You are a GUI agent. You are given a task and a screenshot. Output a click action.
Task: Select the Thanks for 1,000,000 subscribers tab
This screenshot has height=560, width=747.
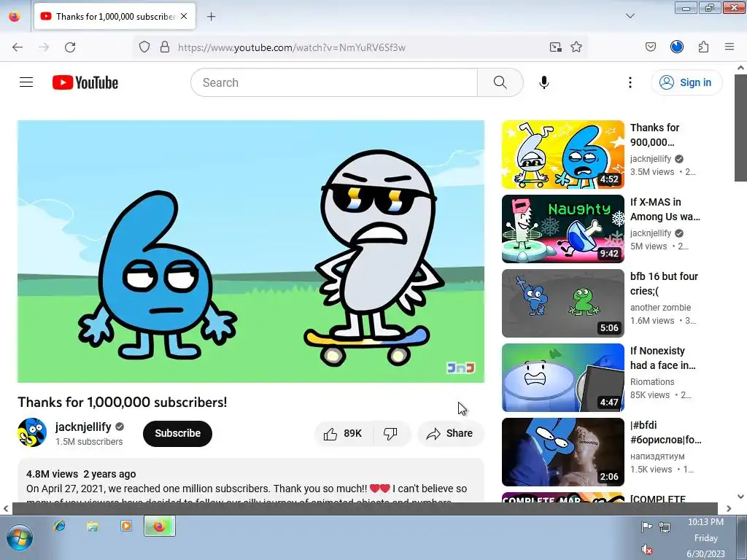(x=115, y=16)
